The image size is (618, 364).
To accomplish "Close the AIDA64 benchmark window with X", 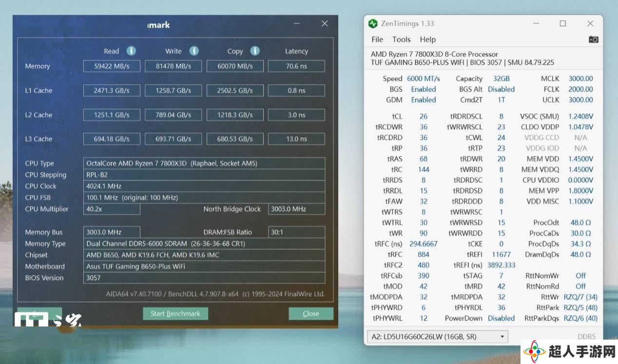I will pos(325,23).
